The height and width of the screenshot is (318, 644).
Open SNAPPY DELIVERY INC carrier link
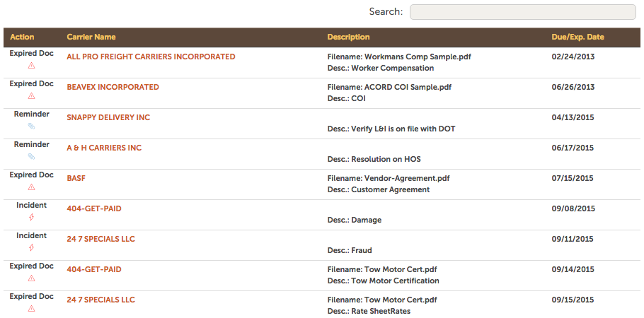[x=108, y=117]
